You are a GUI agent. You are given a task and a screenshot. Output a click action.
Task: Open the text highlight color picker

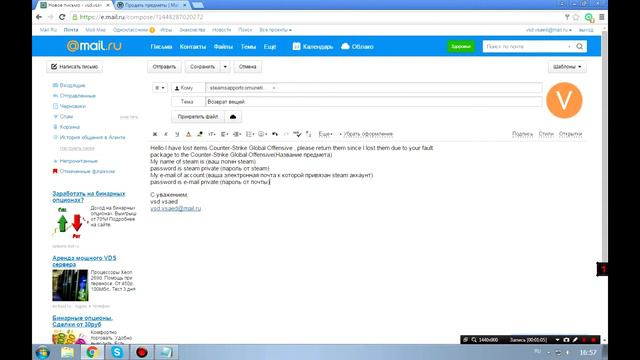click(200, 134)
